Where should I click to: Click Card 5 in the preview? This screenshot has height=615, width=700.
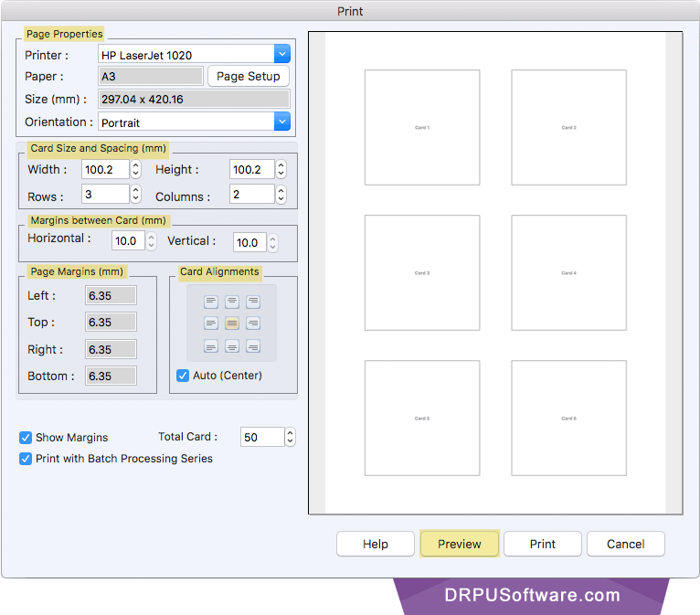click(x=422, y=419)
